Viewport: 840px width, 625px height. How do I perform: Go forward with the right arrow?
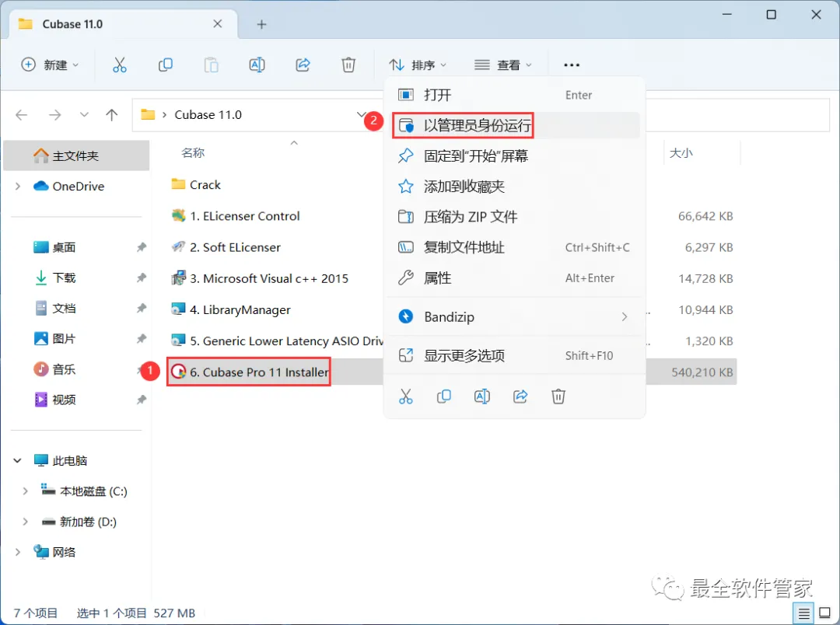point(54,114)
